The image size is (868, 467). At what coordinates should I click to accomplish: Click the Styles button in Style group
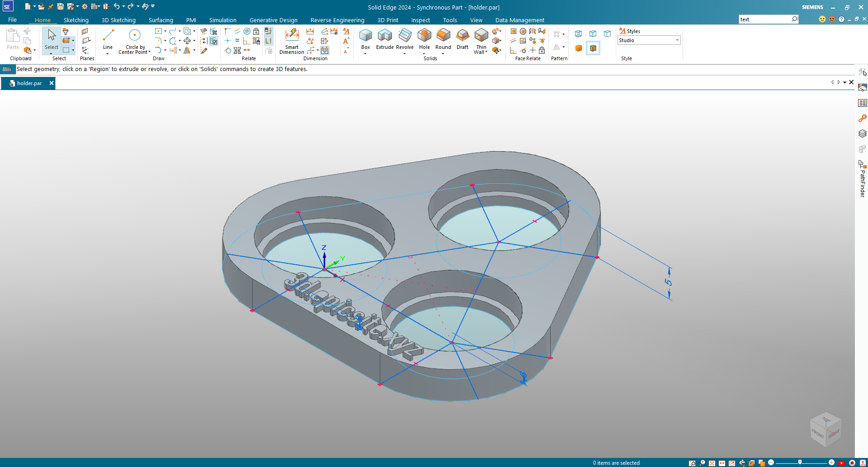pyautogui.click(x=630, y=31)
